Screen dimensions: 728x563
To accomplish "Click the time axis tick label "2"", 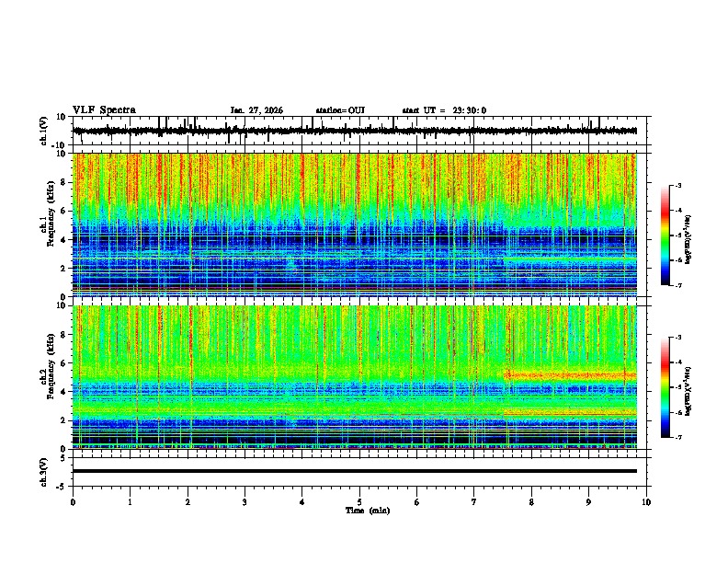I will coord(188,502).
